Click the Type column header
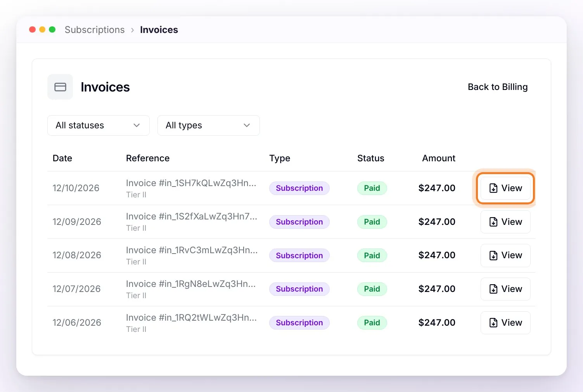This screenshot has height=392, width=583. (x=280, y=158)
